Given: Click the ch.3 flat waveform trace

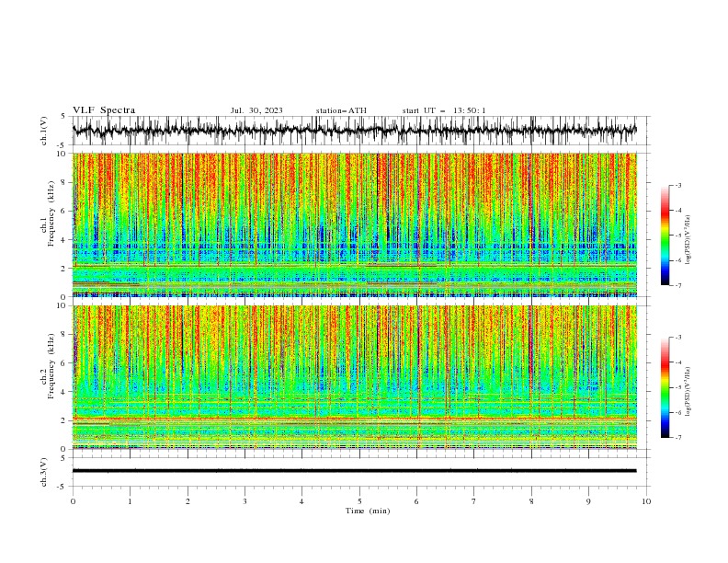Looking at the screenshot, I should [354, 471].
